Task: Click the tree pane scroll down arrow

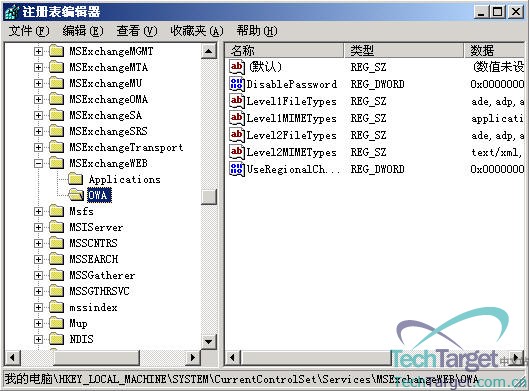Action: (209, 341)
